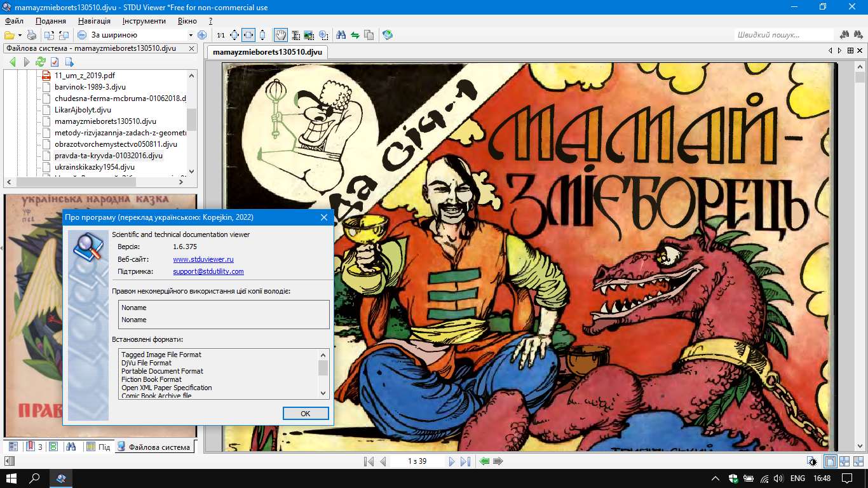Search forward with the binoculars right icon

click(x=859, y=35)
